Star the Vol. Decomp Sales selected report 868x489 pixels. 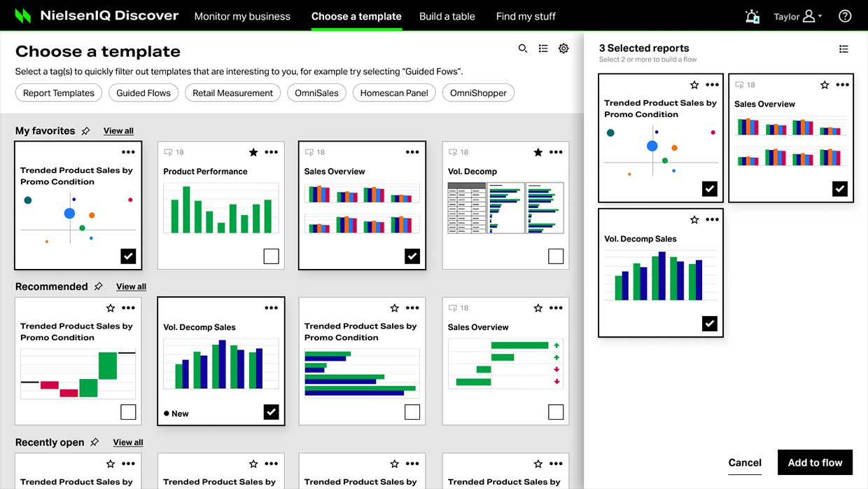(694, 219)
